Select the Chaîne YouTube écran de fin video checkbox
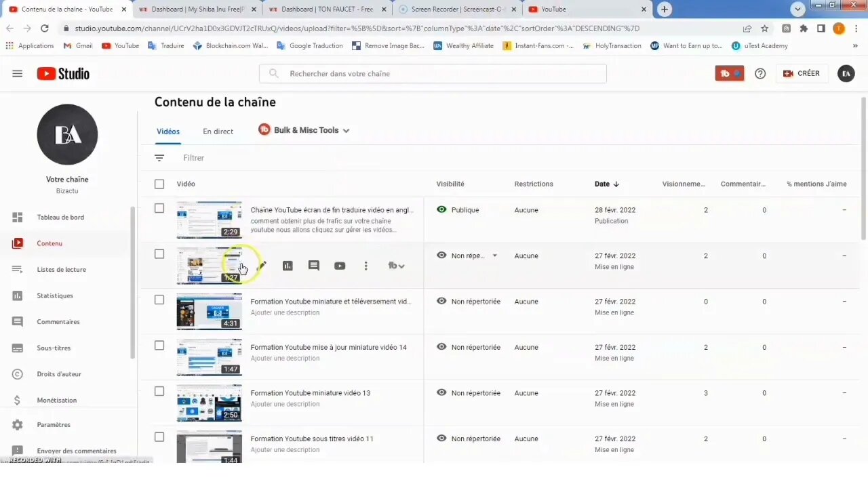The width and height of the screenshot is (868, 488). pyautogui.click(x=159, y=209)
